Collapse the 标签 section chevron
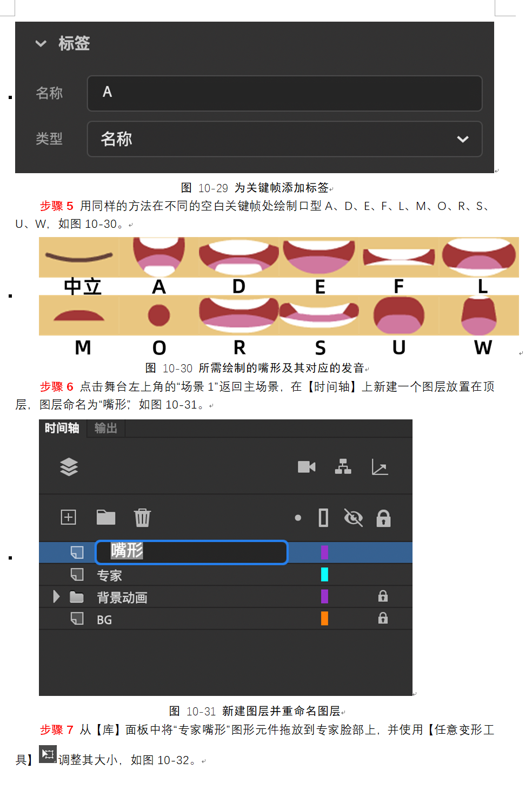The image size is (532, 789). tap(41, 43)
